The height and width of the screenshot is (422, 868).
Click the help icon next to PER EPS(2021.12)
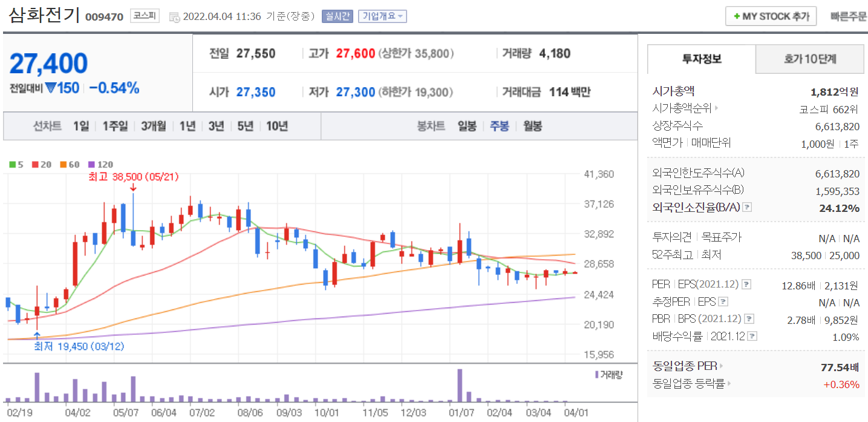[746, 285]
